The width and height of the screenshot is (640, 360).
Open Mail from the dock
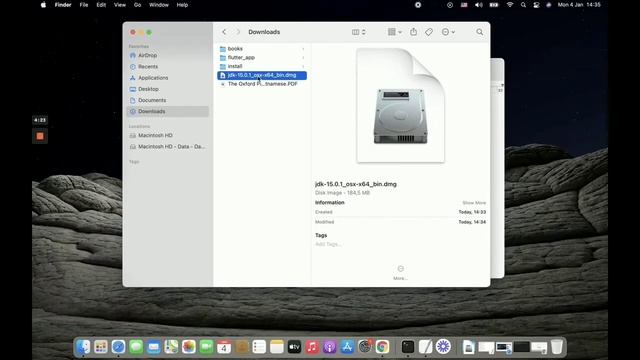pyautogui.click(x=153, y=347)
